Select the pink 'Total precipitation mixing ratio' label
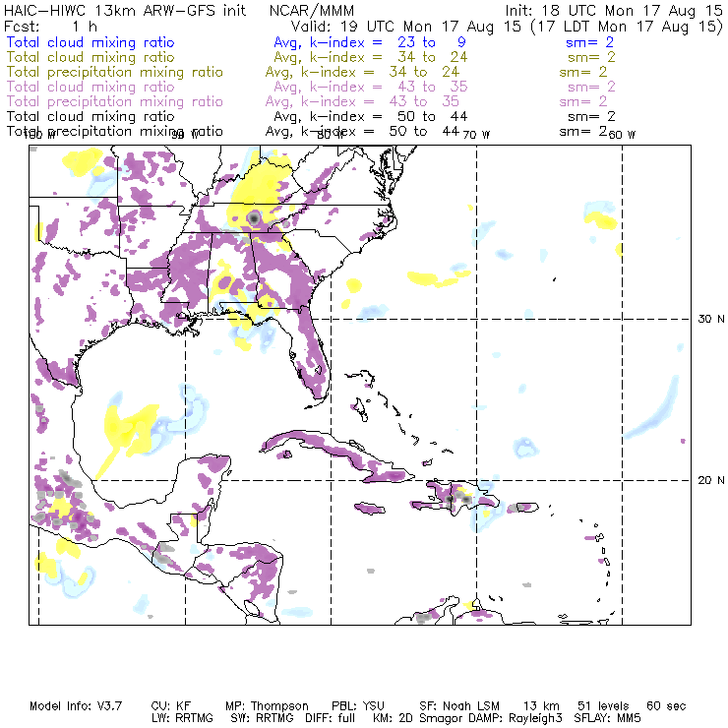This screenshot has width=728, height=728. [115, 101]
